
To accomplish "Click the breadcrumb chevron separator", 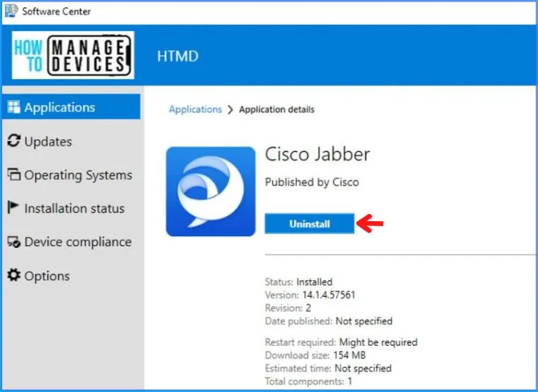I will (230, 109).
